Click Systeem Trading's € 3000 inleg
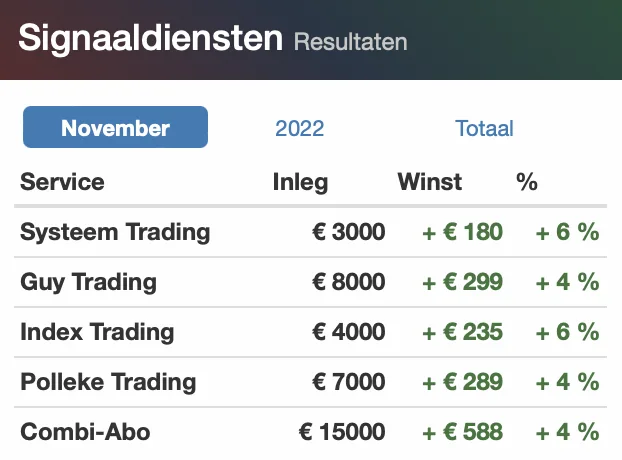 pyautogui.click(x=349, y=232)
